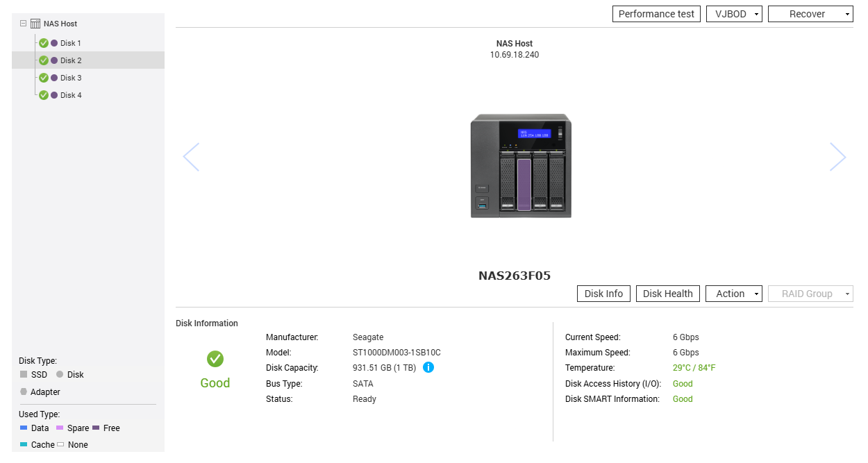This screenshot has height=463, width=868.
Task: Click the RAID Group button
Action: [810, 293]
